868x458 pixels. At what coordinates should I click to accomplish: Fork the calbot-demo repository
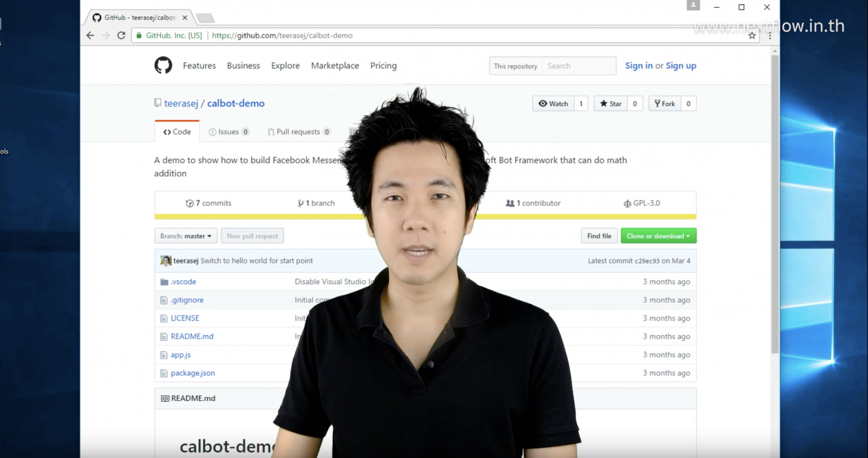pos(665,103)
